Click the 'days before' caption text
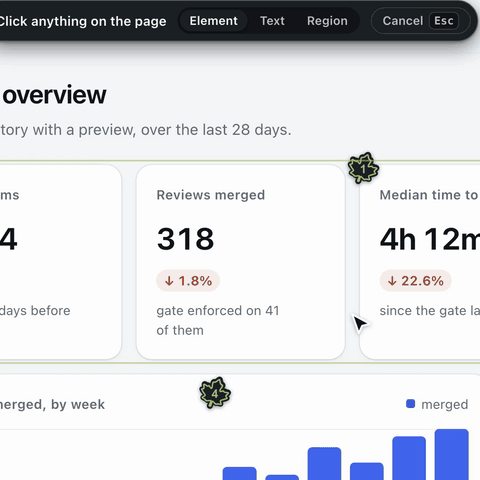 (x=35, y=311)
